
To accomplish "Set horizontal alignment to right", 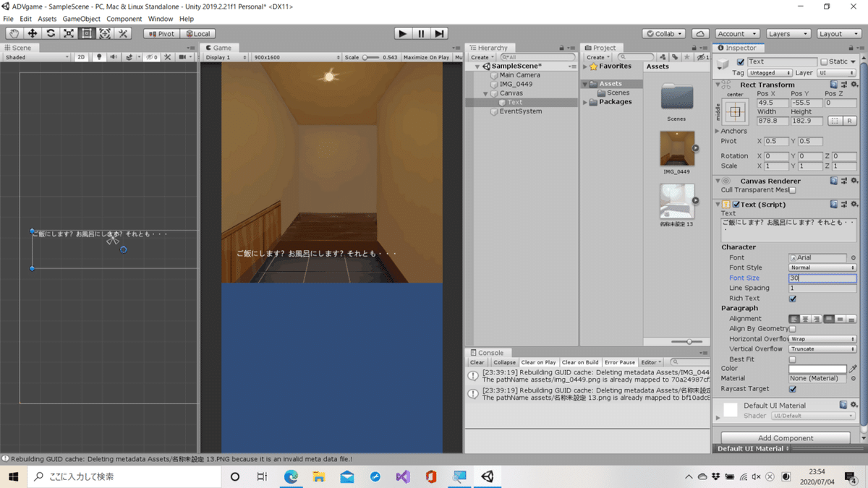I will pos(816,319).
